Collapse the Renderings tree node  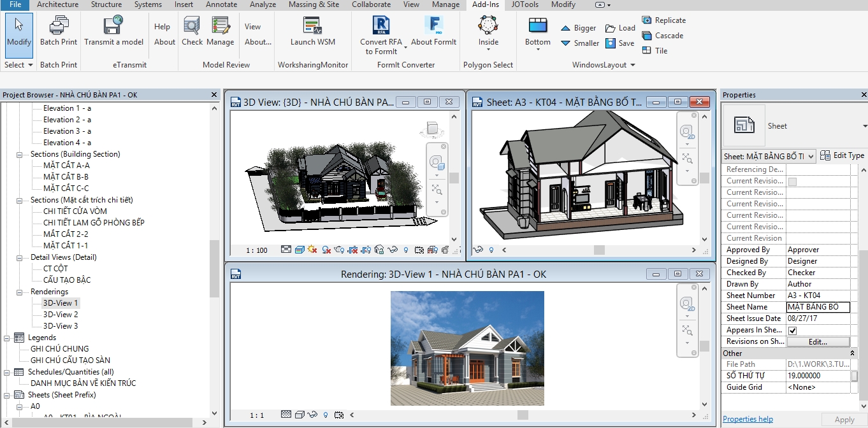19,292
